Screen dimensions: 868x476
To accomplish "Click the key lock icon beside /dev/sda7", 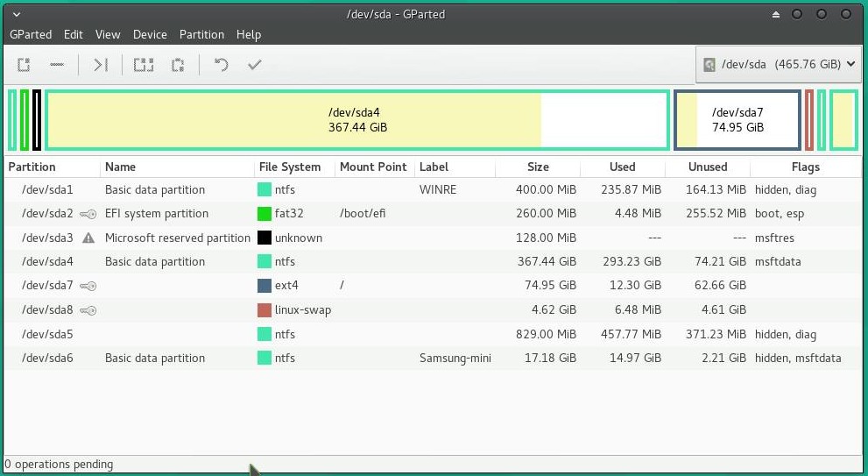I will pos(88,286).
